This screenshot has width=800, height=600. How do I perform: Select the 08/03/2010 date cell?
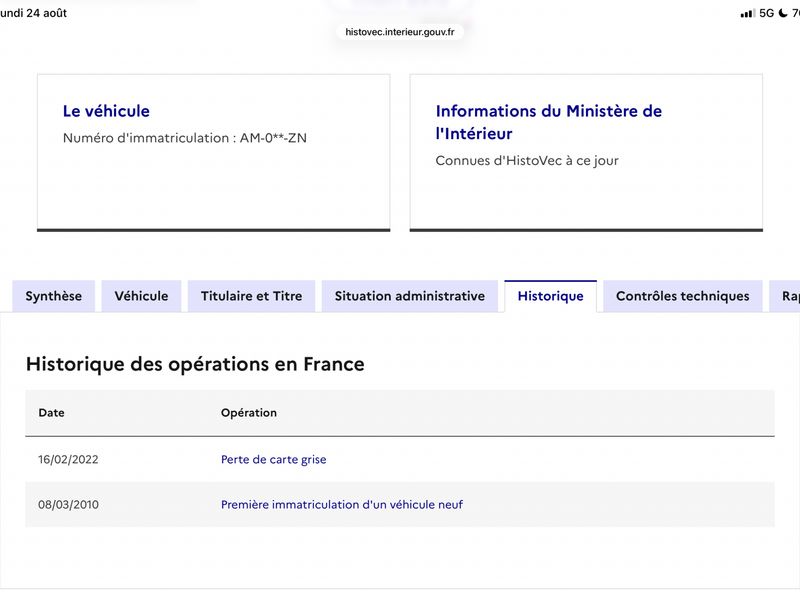pyautogui.click(x=68, y=505)
